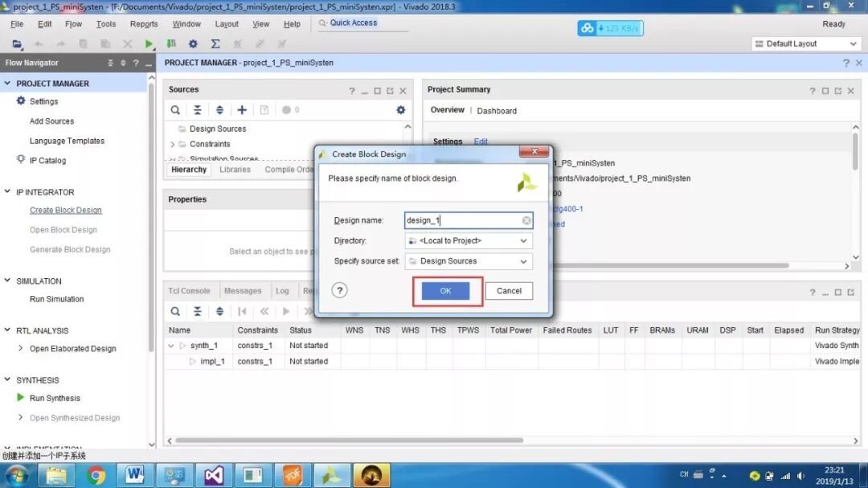Cancel the Create Block Design dialog
Screen dimensions: 868x488
pos(509,291)
